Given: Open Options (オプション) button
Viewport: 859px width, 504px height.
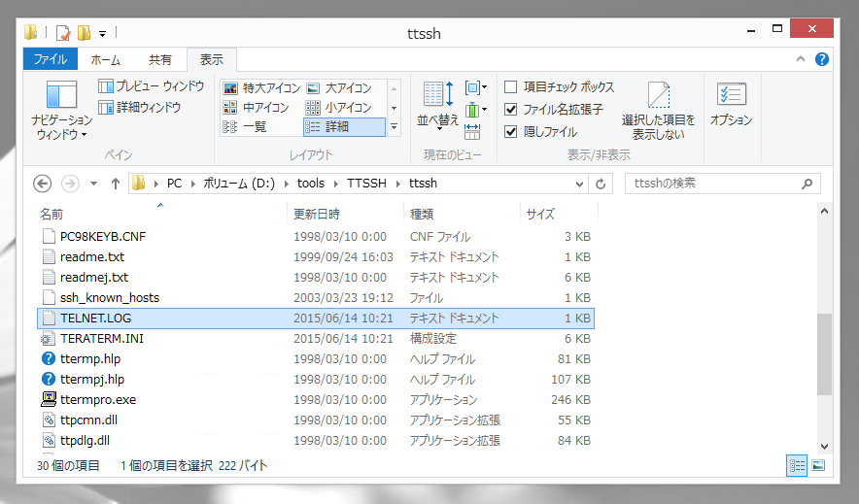Looking at the screenshot, I should [732, 104].
